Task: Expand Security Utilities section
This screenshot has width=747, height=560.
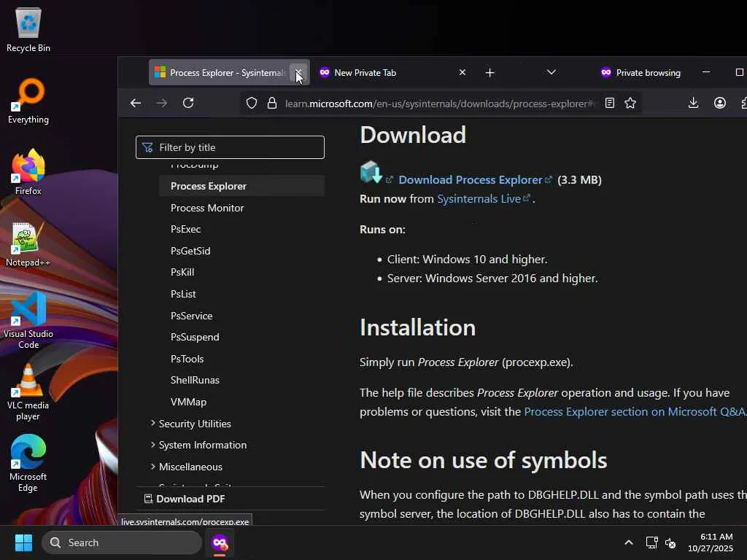Action: pyautogui.click(x=191, y=424)
